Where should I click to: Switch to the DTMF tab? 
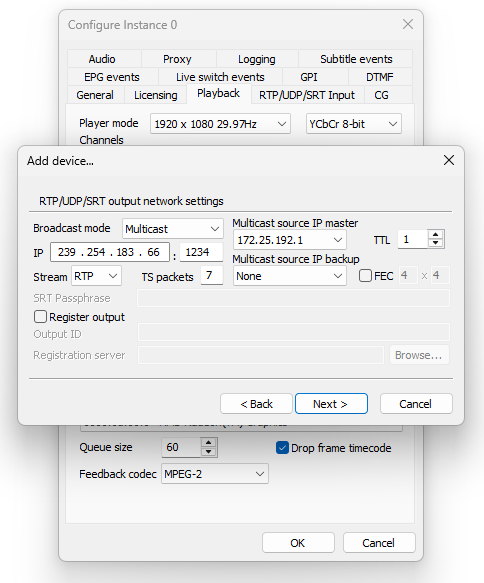[x=380, y=77]
